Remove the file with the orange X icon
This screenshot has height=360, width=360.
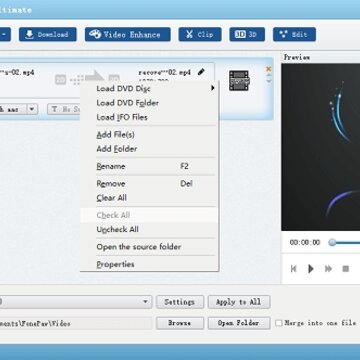click(269, 69)
